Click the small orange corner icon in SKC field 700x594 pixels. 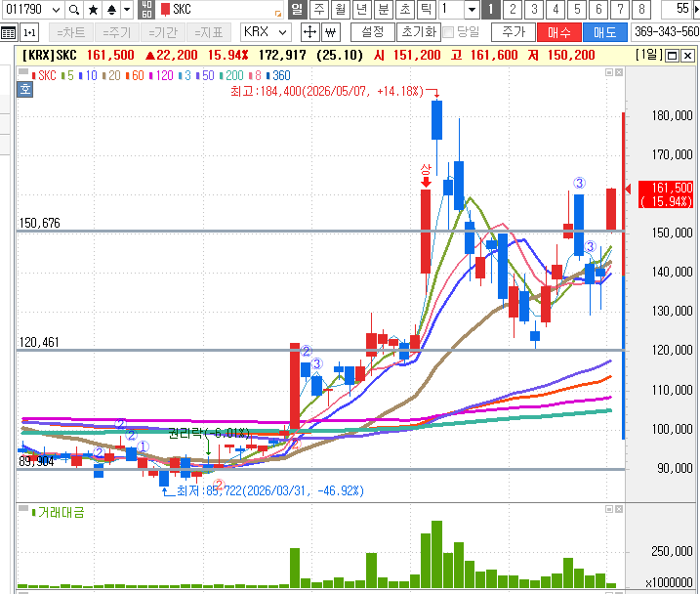278,14
